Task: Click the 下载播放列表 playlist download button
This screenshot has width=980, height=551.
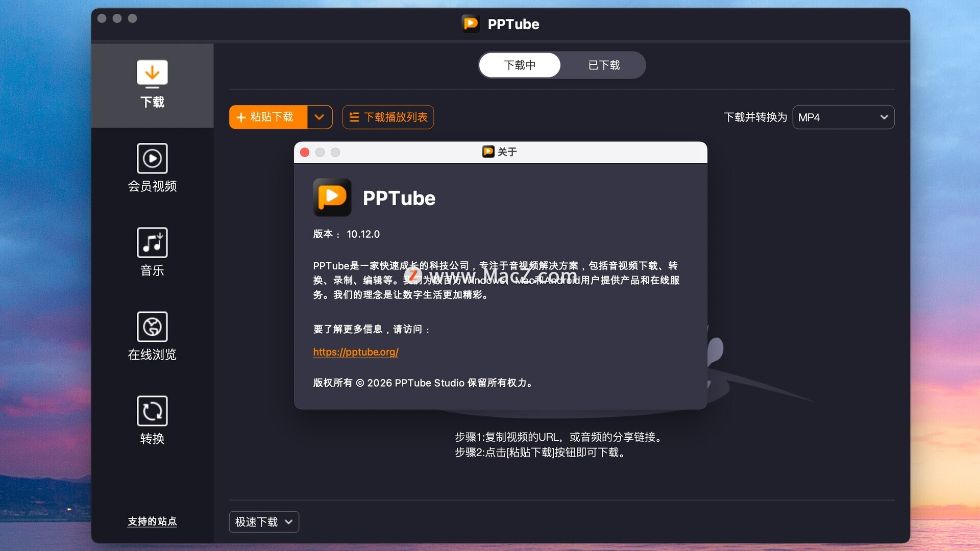Action: pyautogui.click(x=388, y=117)
